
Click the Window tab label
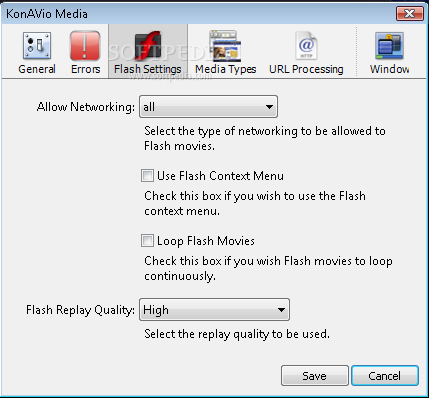tap(389, 69)
